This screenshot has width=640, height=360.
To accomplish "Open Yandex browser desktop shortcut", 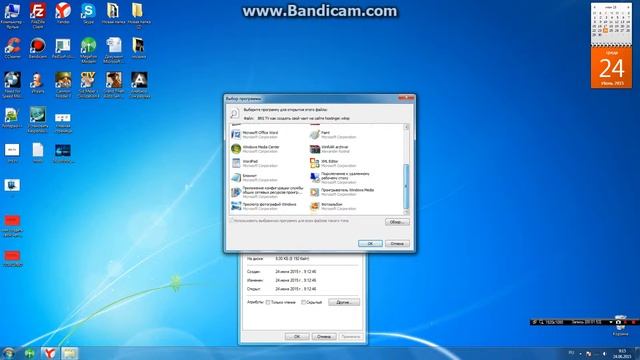I will click(x=63, y=14).
